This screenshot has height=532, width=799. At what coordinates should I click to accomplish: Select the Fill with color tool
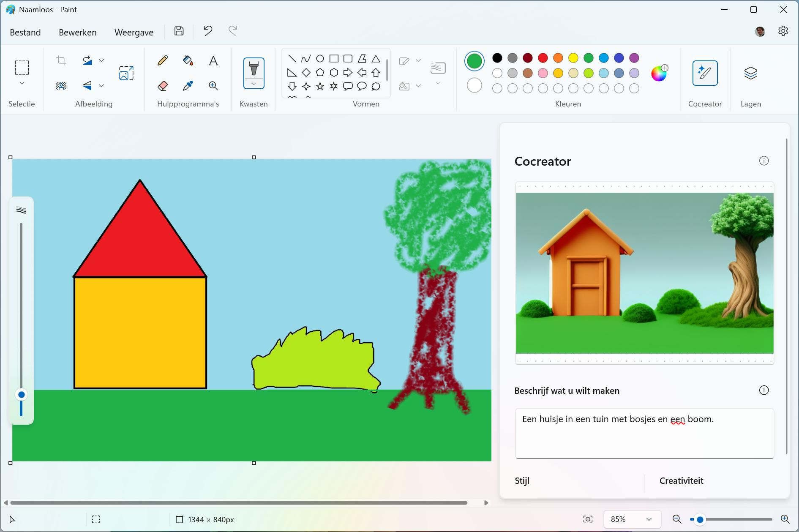point(188,60)
